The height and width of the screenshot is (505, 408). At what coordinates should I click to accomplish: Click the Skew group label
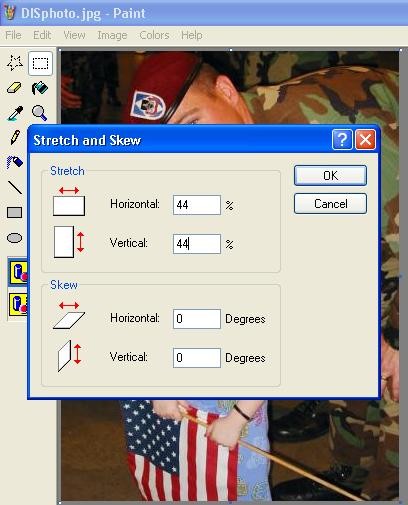tap(64, 285)
